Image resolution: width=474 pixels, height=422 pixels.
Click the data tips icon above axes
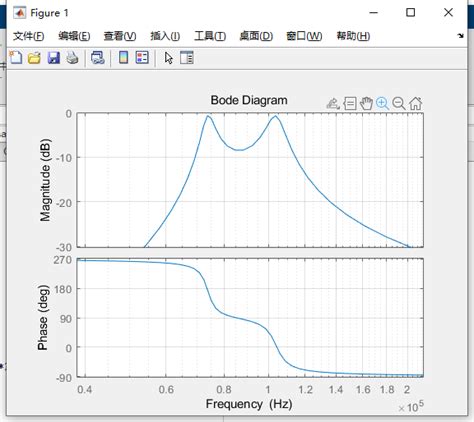(x=350, y=104)
